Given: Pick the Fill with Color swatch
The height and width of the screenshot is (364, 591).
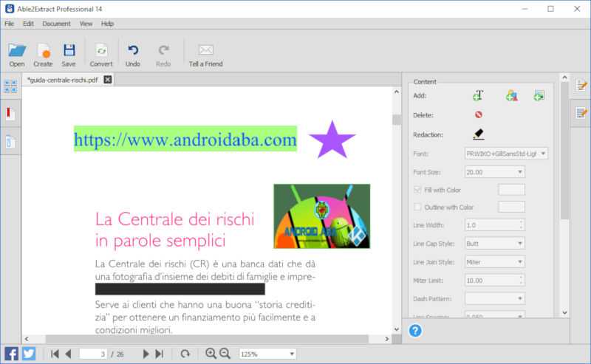Looking at the screenshot, I should tap(511, 190).
